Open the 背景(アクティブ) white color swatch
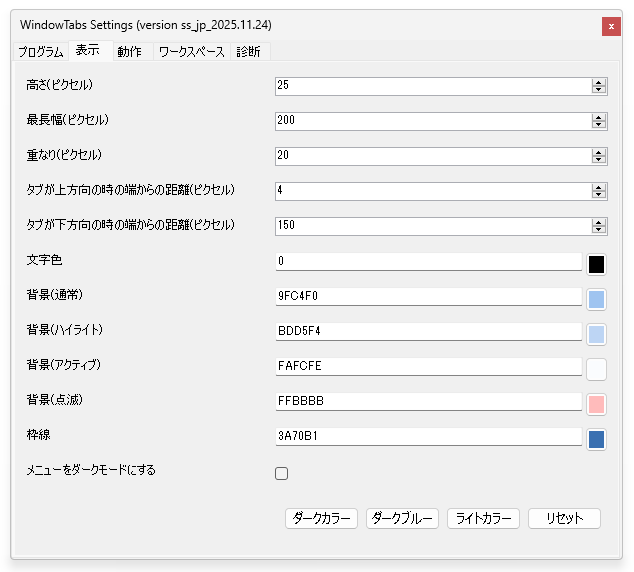The width and height of the screenshot is (634, 572). [596, 369]
